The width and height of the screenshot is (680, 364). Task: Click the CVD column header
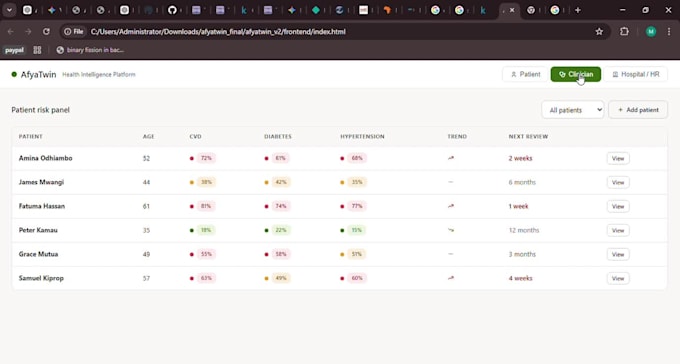click(x=196, y=137)
